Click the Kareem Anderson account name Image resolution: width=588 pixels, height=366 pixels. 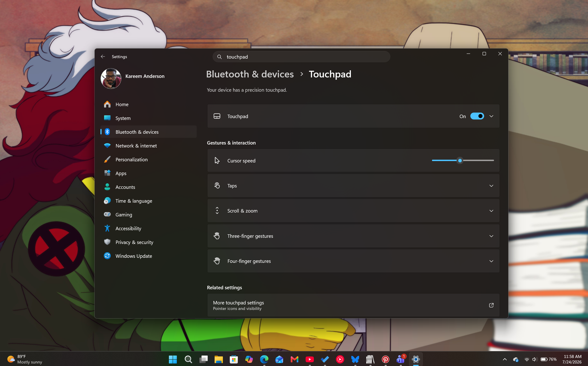(x=145, y=76)
